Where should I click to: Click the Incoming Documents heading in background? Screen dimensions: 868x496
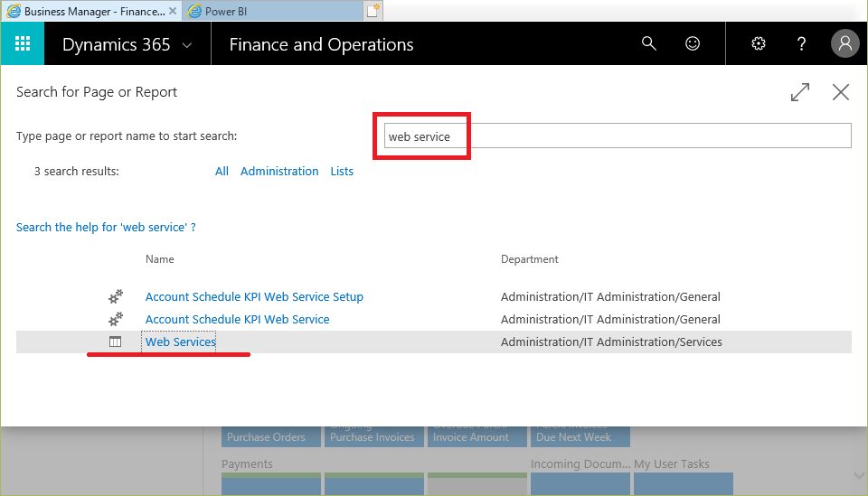pyautogui.click(x=580, y=464)
